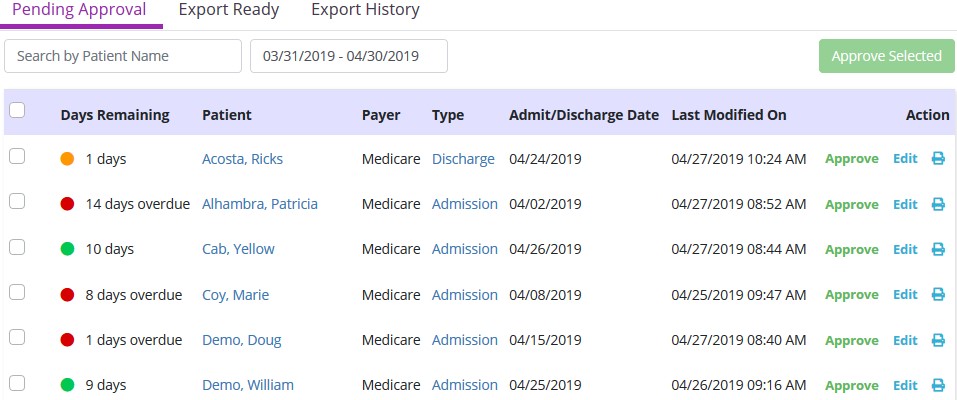Open the Export History tab

pos(365,10)
